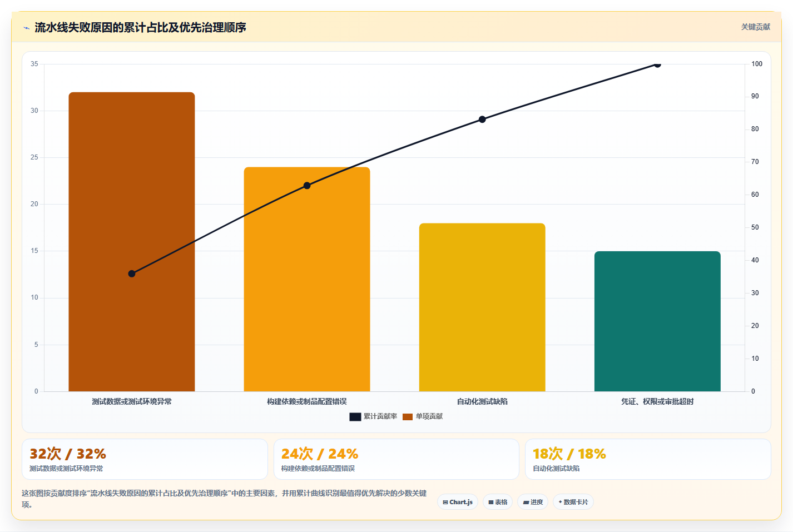The height and width of the screenshot is (532, 793).
Task: Click the chart title 流水线失败原因的累计占比及优先治理顺序
Action: coord(140,27)
